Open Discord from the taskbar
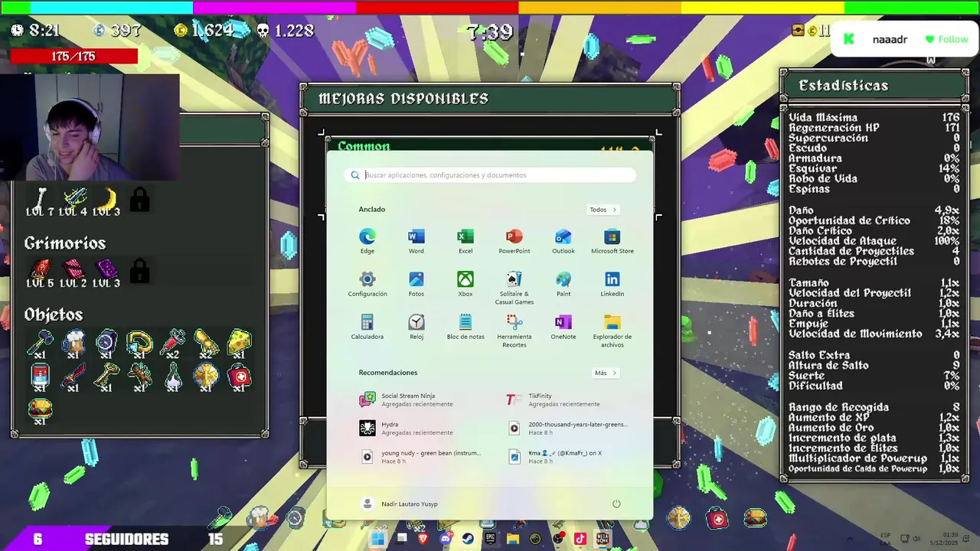This screenshot has width=980, height=551. [446, 539]
